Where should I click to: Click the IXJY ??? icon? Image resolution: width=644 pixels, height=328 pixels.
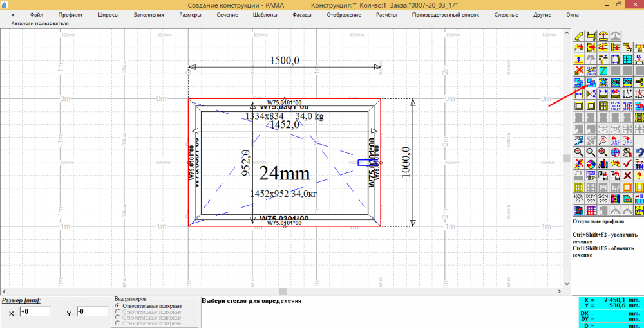[x=591, y=199]
